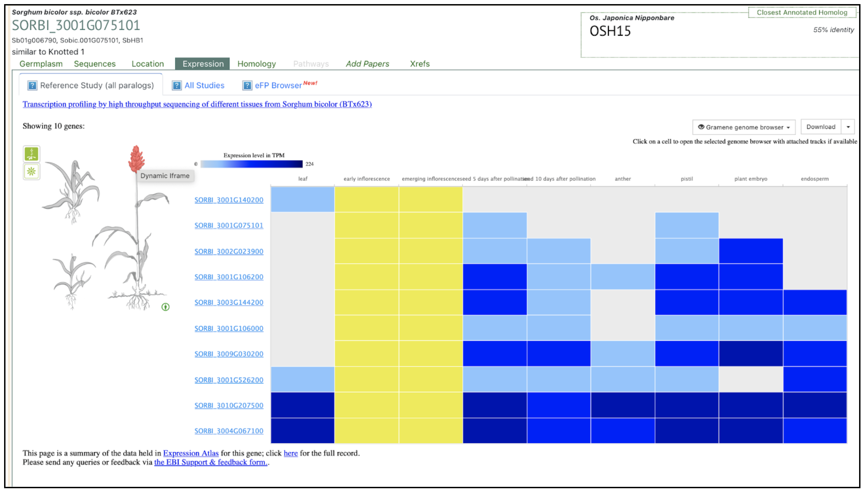
Task: Open the Gramene genome browser dropdown
Action: click(x=744, y=127)
